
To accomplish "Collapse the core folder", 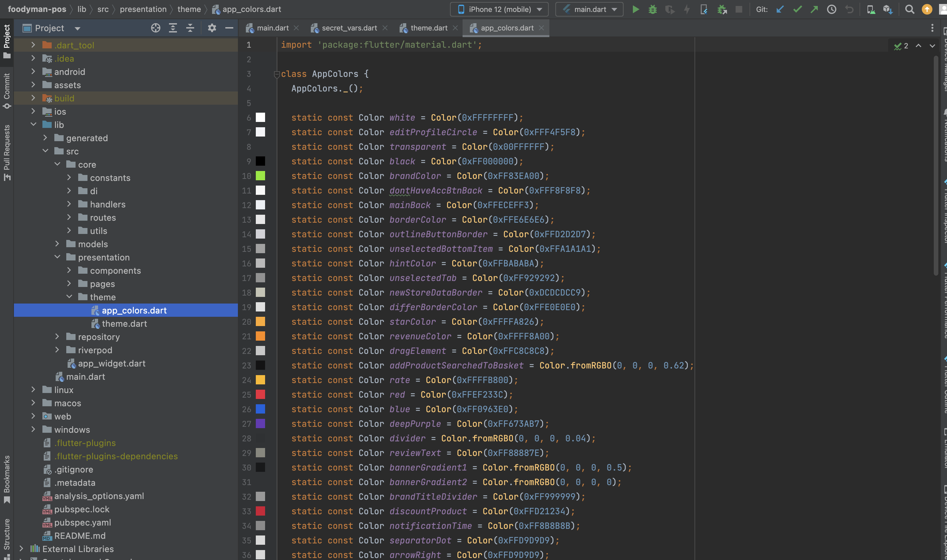I will (x=57, y=164).
